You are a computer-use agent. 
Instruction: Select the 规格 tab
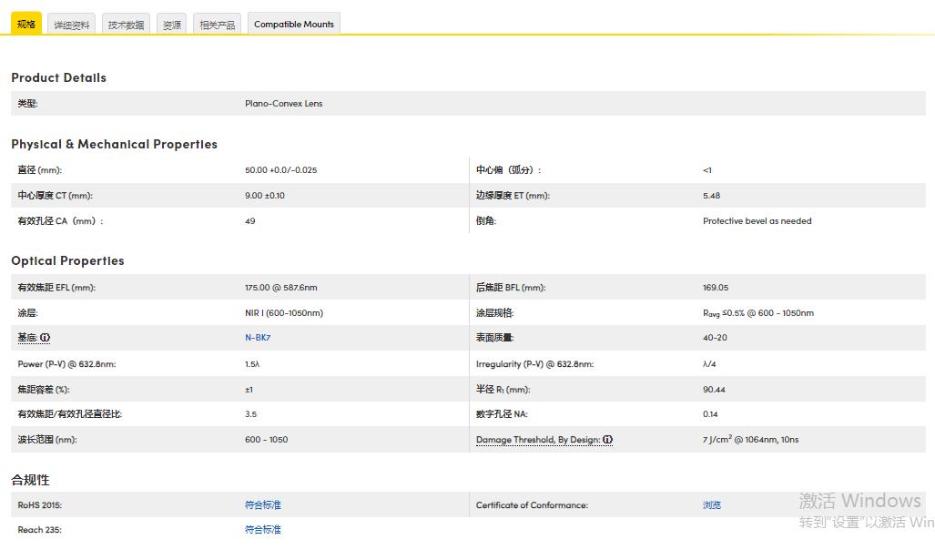[x=26, y=25]
